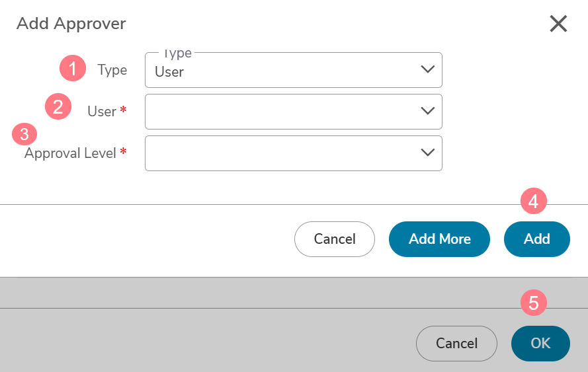Focus the empty User combo box
588x372 pixels.
point(294,112)
